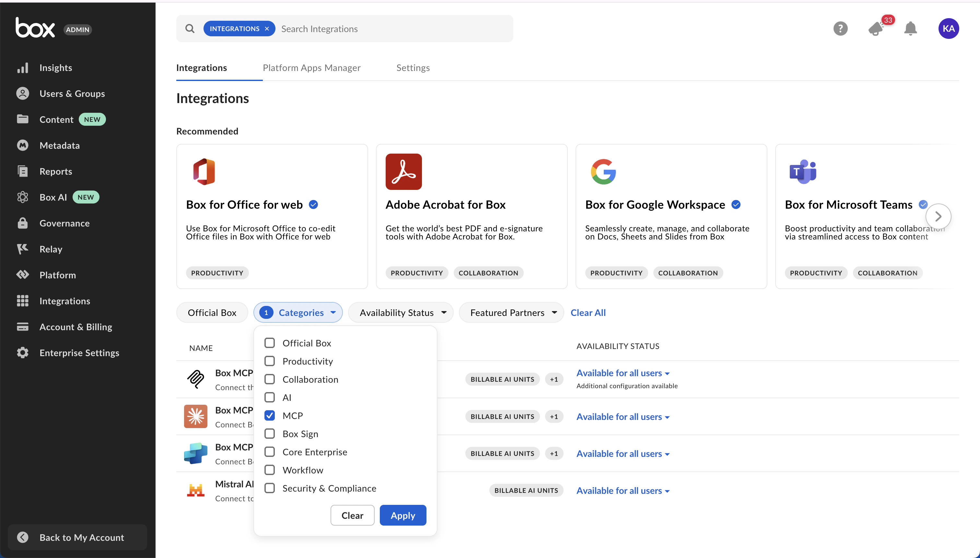Open Enterprise Settings gear in sidebar

pyautogui.click(x=23, y=353)
